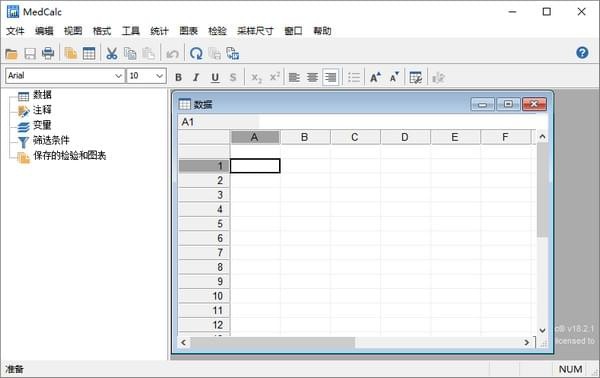This screenshot has width=600, height=378.
Task: Toggle superscript formatting
Action: [275, 77]
